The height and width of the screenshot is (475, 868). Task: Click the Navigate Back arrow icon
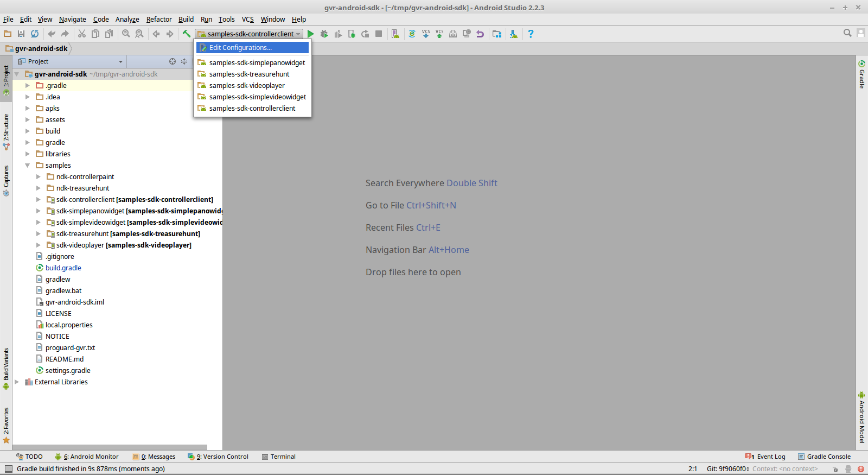click(x=156, y=34)
